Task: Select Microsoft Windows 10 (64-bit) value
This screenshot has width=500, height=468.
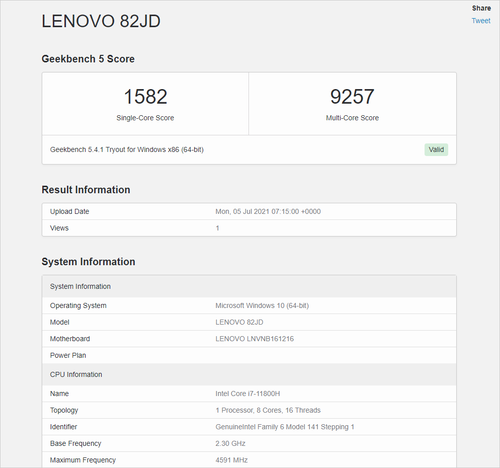Action: point(262,305)
